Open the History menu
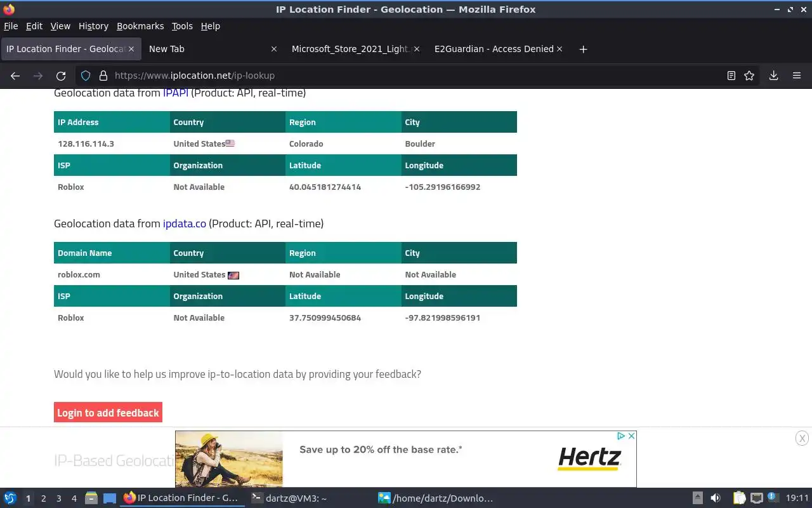812x508 pixels. tap(93, 26)
